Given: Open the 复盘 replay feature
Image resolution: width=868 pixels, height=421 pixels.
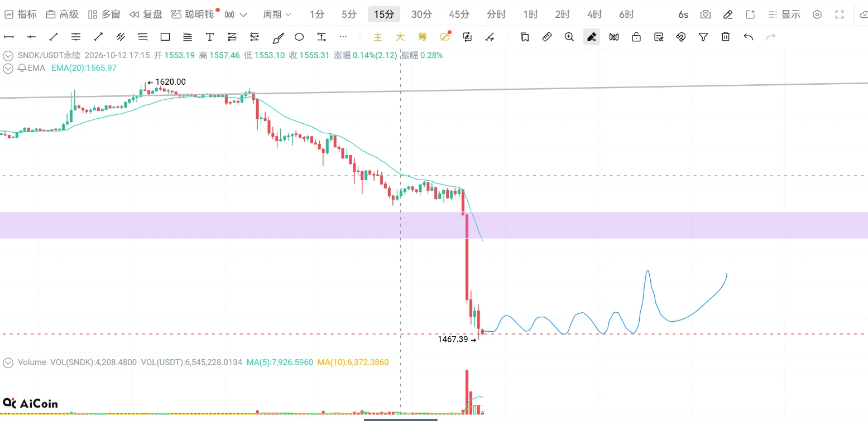Looking at the screenshot, I should 146,14.
